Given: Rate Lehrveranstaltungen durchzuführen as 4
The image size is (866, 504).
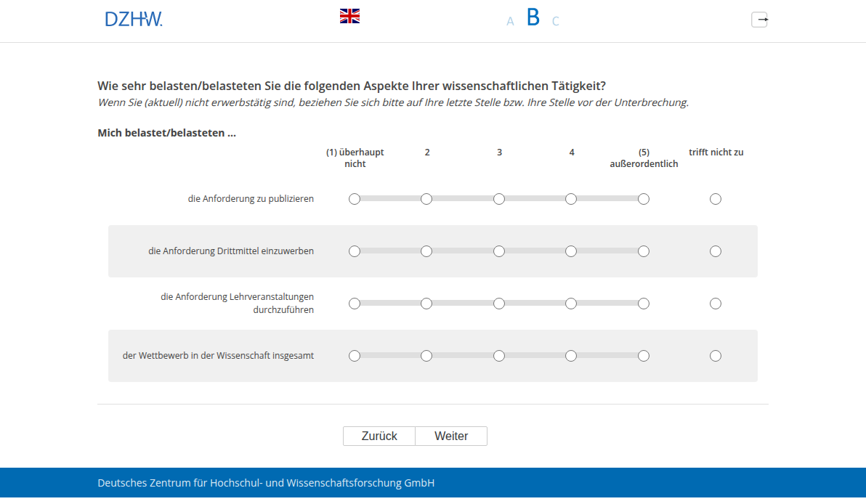Looking at the screenshot, I should [x=571, y=304].
